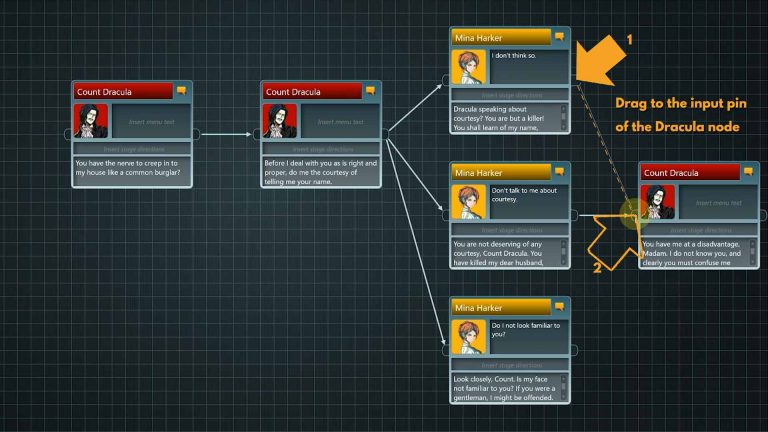Click 'Mina Harker' header above 'Do I not look familiar'
Image resolution: width=768 pixels, height=432 pixels.
501,308
